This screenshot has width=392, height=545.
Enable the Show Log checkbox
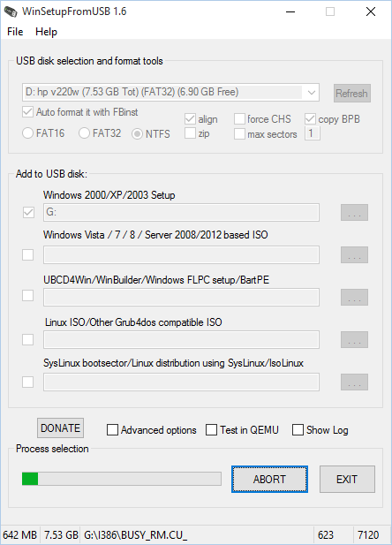(298, 429)
